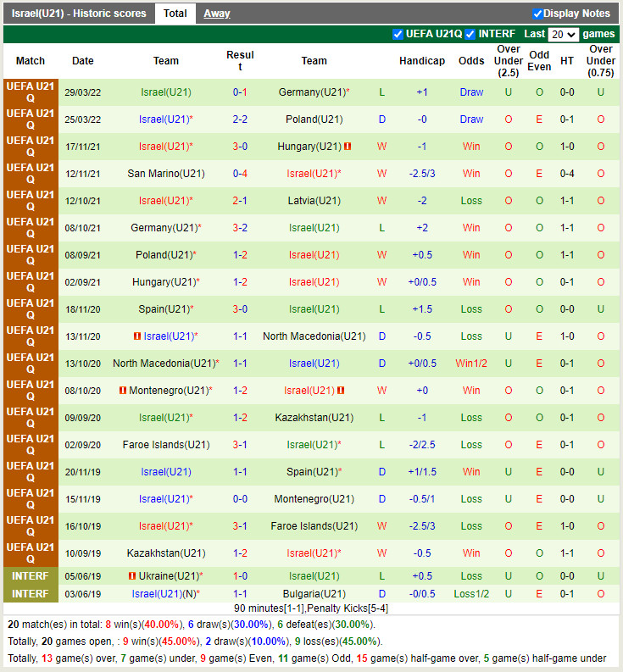
Task: Click Montenegro(U21) in 15/11/19 row
Action: point(314,499)
